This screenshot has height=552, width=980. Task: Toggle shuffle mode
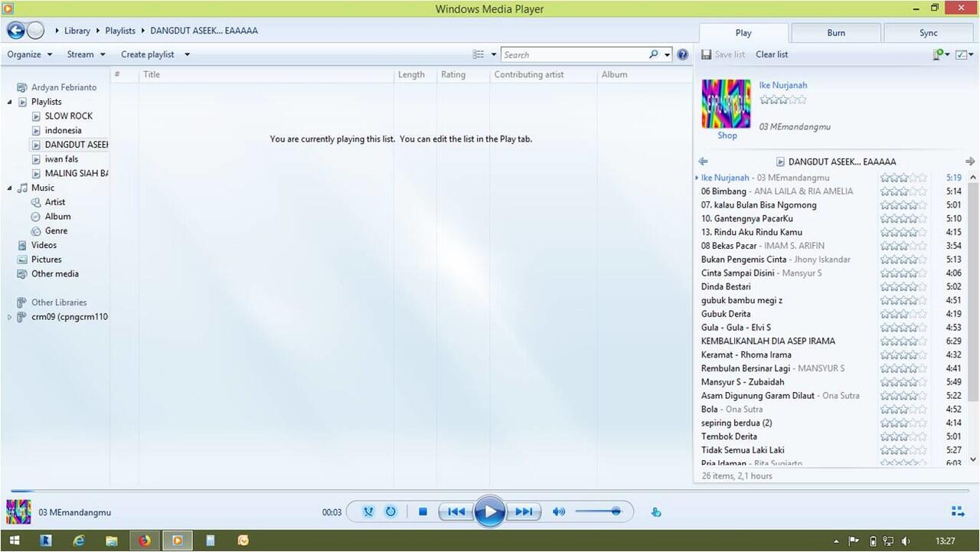click(x=368, y=511)
